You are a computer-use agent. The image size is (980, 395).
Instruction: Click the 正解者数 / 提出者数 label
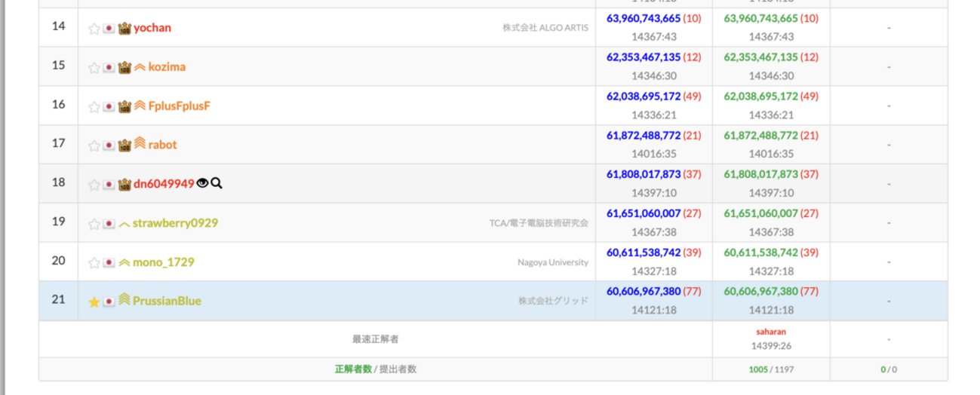point(376,369)
